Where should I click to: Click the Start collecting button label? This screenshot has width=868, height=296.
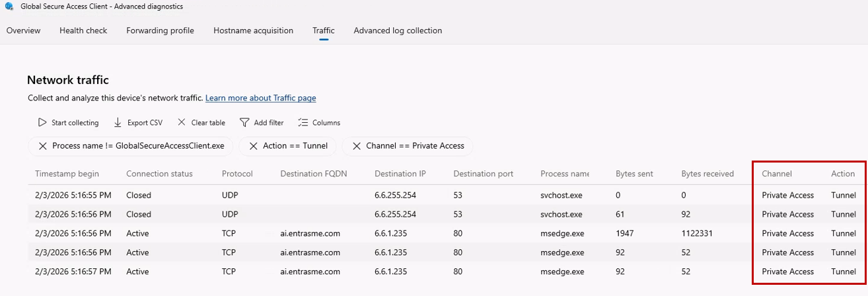[x=75, y=123]
